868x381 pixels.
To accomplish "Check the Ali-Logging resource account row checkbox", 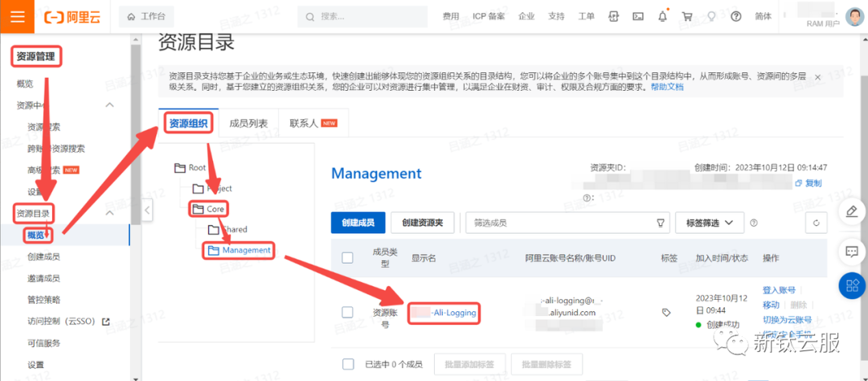I will (x=348, y=312).
